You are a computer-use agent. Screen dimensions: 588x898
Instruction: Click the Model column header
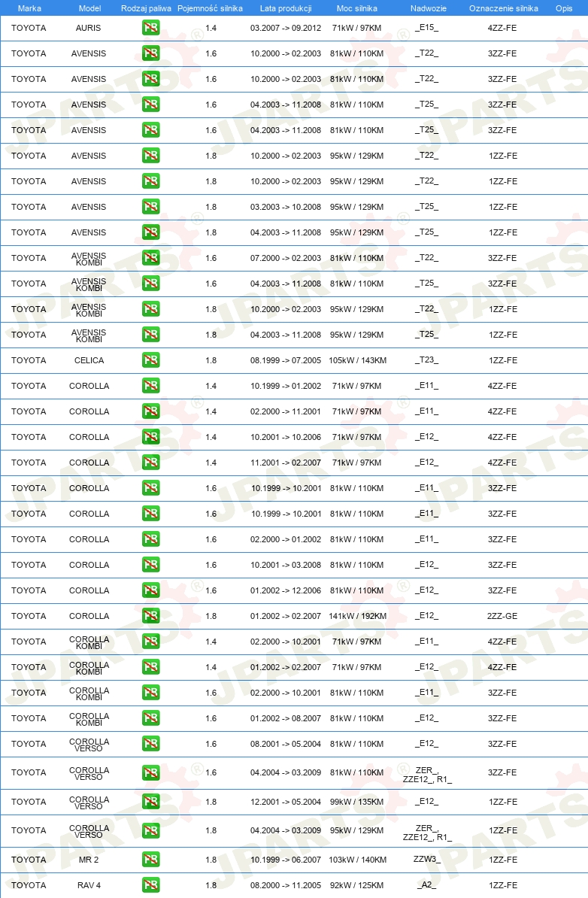pyautogui.click(x=90, y=8)
